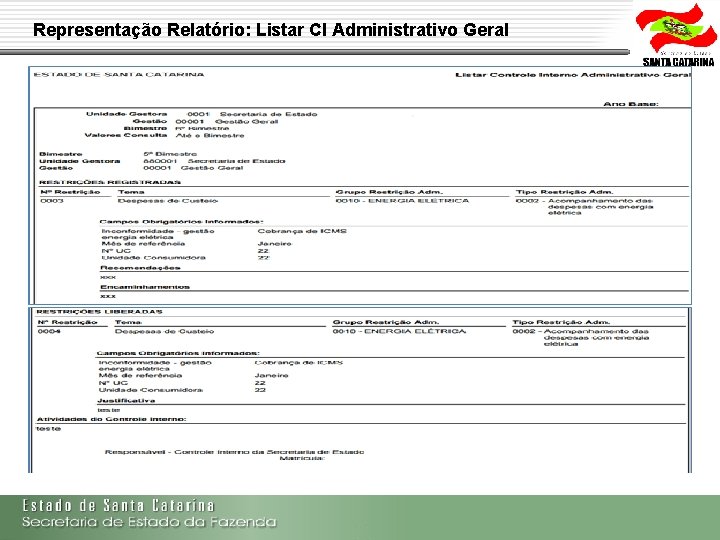Select the 'Ano Base:' label

[630, 104]
